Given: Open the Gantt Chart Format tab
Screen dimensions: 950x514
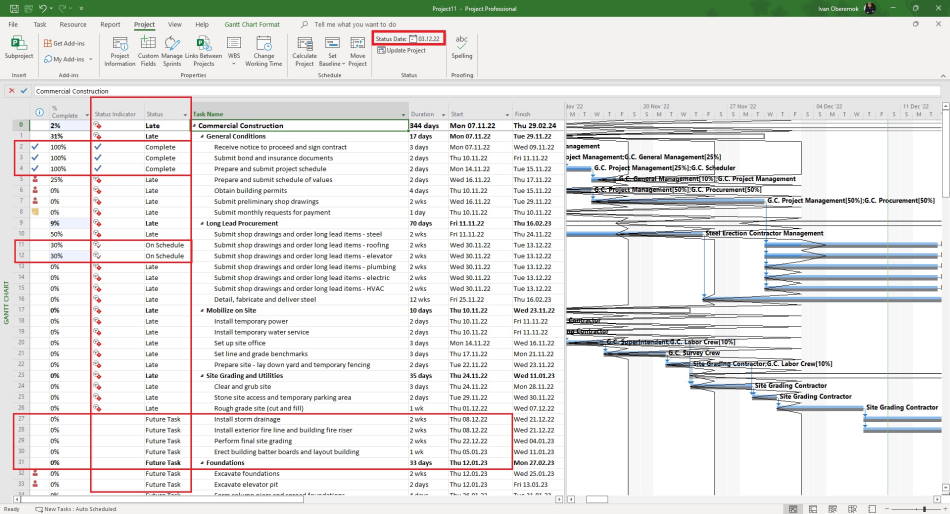Looking at the screenshot, I should tap(252, 24).
